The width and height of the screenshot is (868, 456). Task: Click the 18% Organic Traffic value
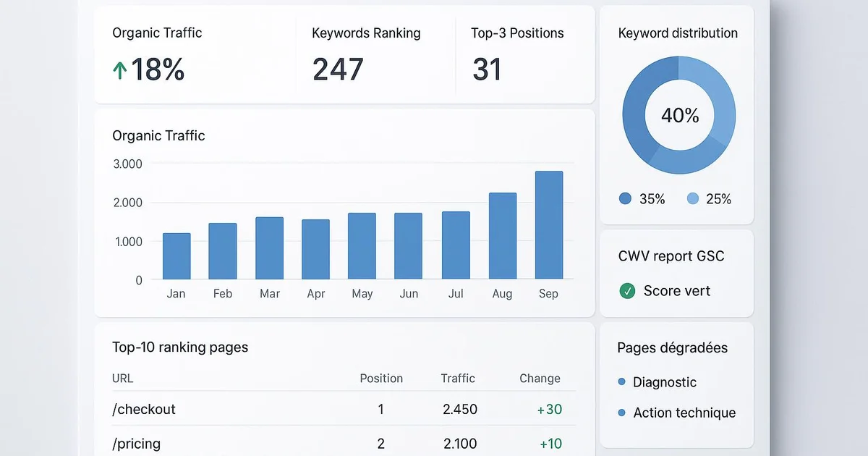coord(158,69)
